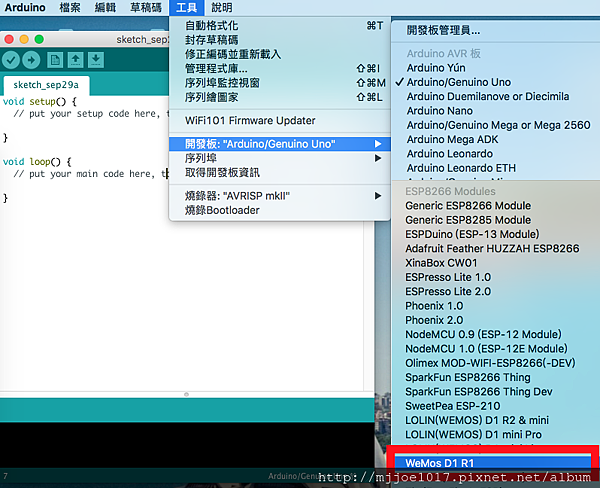Open 管理程式庫... from the tools menu
The image size is (600, 488).
[x=279, y=69]
